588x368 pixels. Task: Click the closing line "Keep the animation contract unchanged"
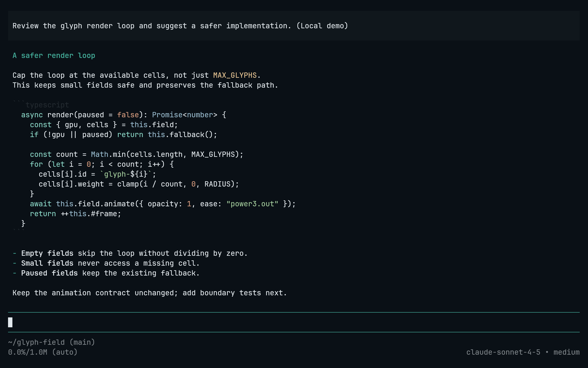(150, 293)
